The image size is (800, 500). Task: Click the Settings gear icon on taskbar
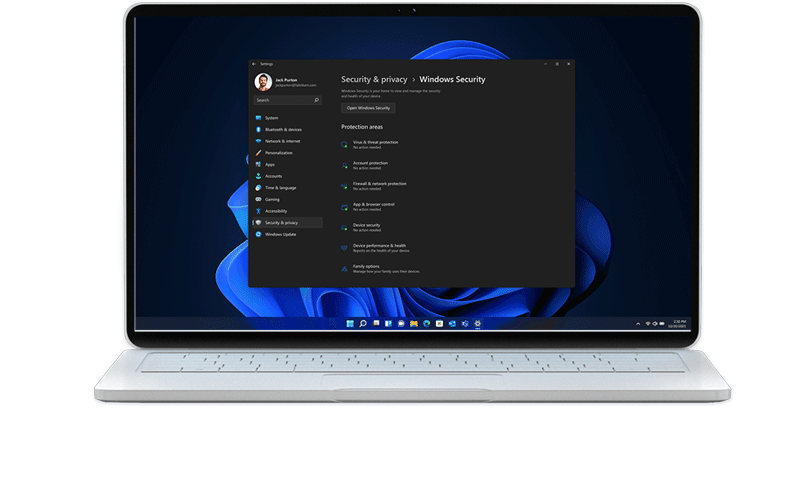[478, 323]
